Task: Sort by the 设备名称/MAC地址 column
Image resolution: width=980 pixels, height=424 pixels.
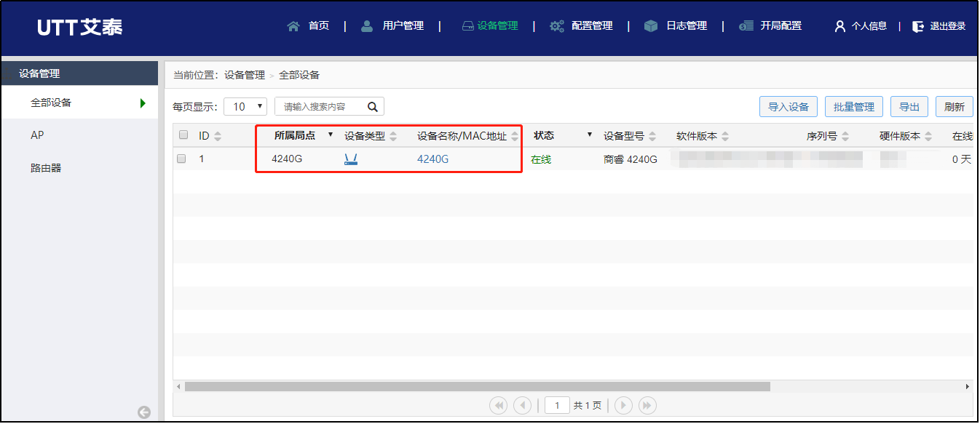Action: (515, 136)
